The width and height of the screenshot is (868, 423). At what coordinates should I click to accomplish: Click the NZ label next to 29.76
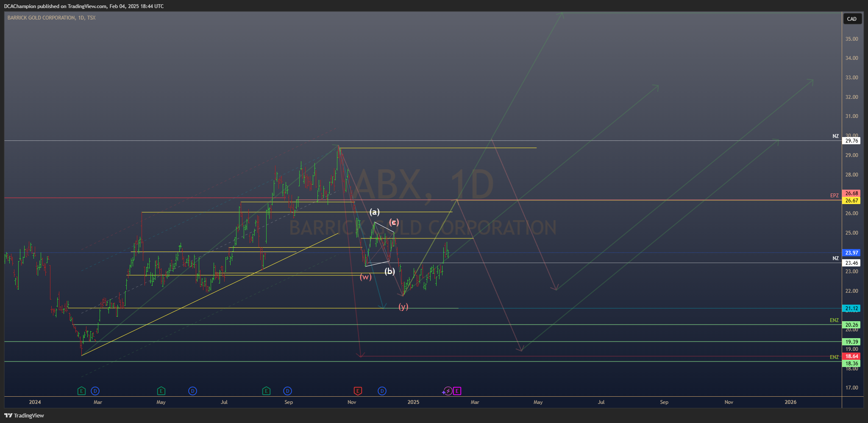point(835,136)
